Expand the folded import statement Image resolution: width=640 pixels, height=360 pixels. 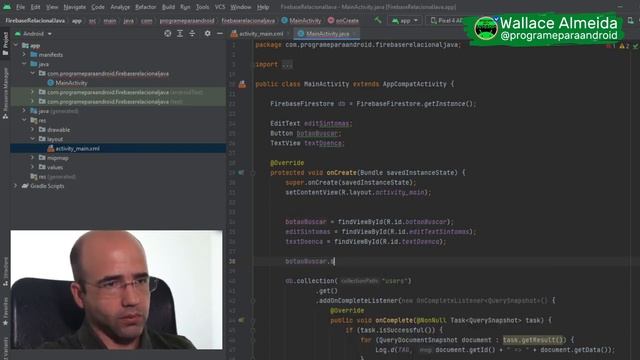(x=287, y=64)
